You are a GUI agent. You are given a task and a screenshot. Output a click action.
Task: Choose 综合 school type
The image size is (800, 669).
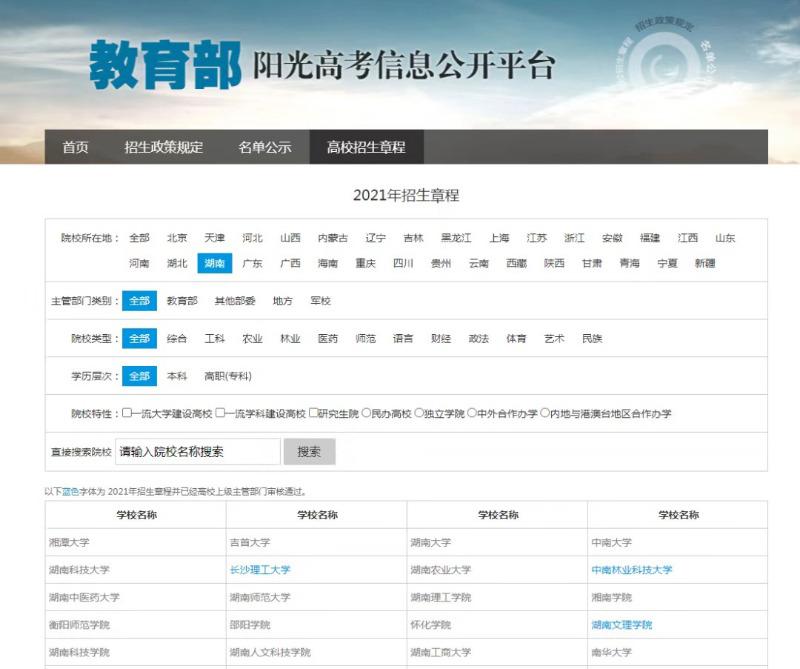coord(177,338)
